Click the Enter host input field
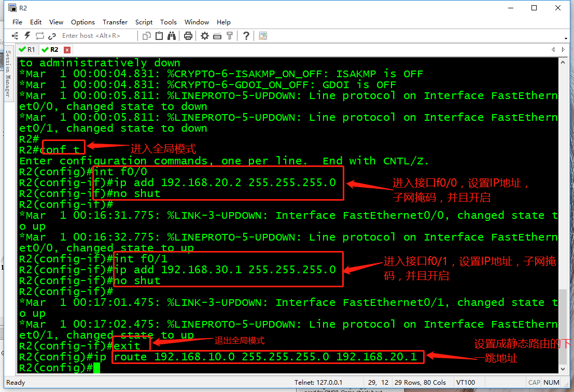Image resolution: width=574 pixels, height=392 pixels. (x=97, y=36)
